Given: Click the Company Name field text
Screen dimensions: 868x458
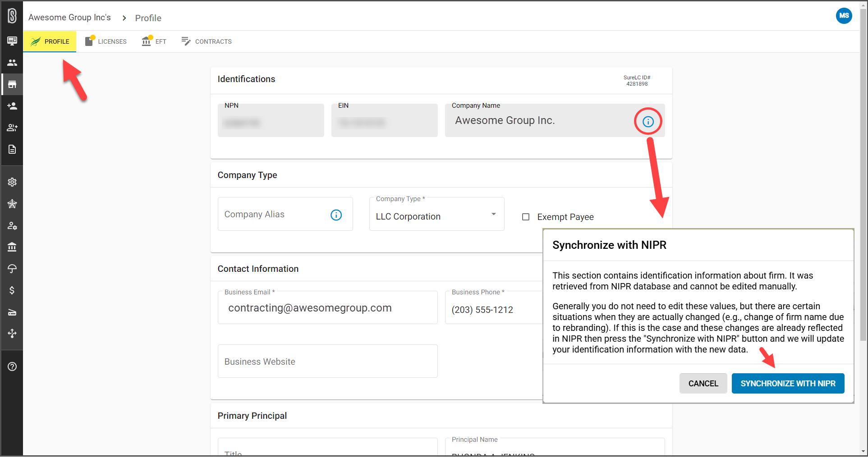Looking at the screenshot, I should pyautogui.click(x=505, y=120).
